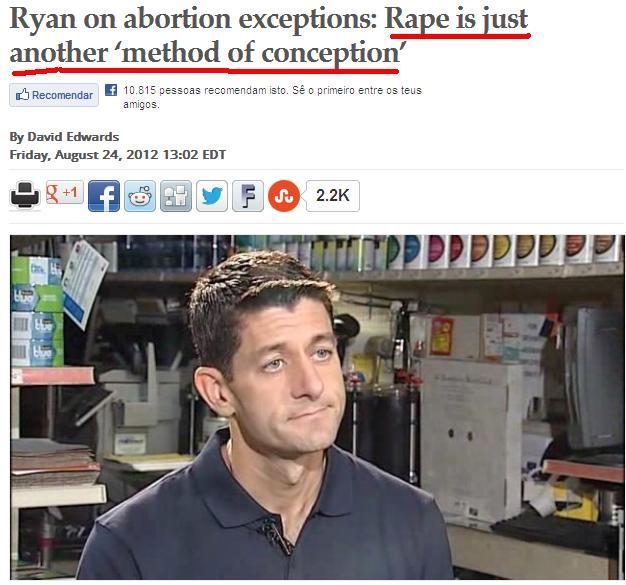Viewport: 626px width, 585px height.
Task: Click the Google +1 share button
Action: click(65, 192)
